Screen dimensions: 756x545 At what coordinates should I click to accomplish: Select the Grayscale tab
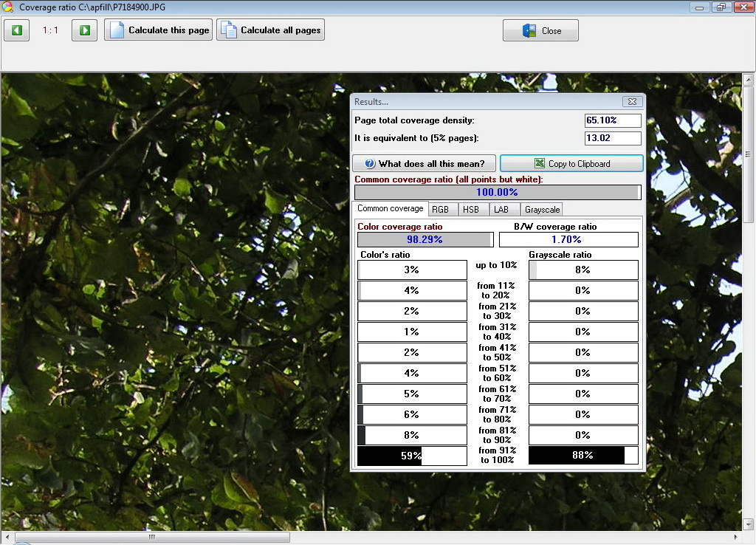pos(543,210)
